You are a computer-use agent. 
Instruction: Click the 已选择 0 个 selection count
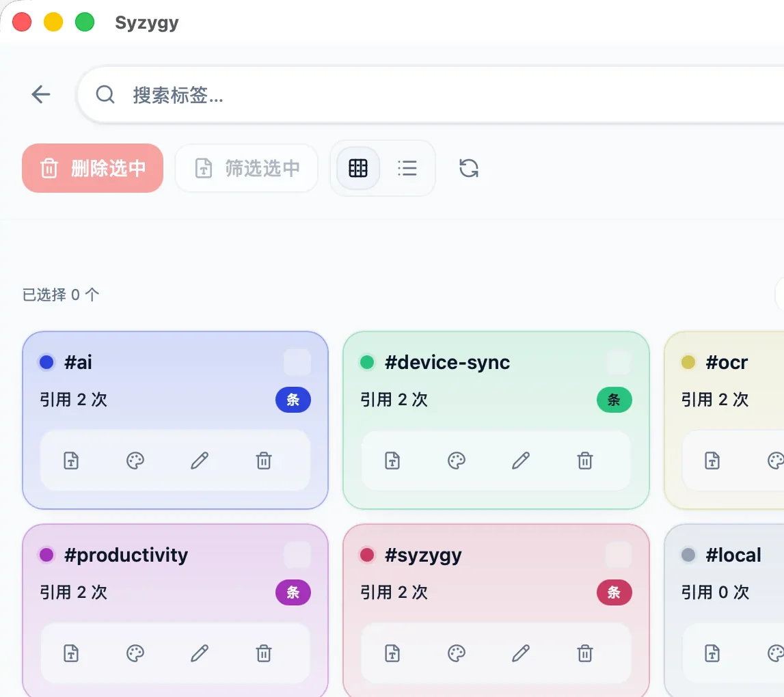click(61, 295)
